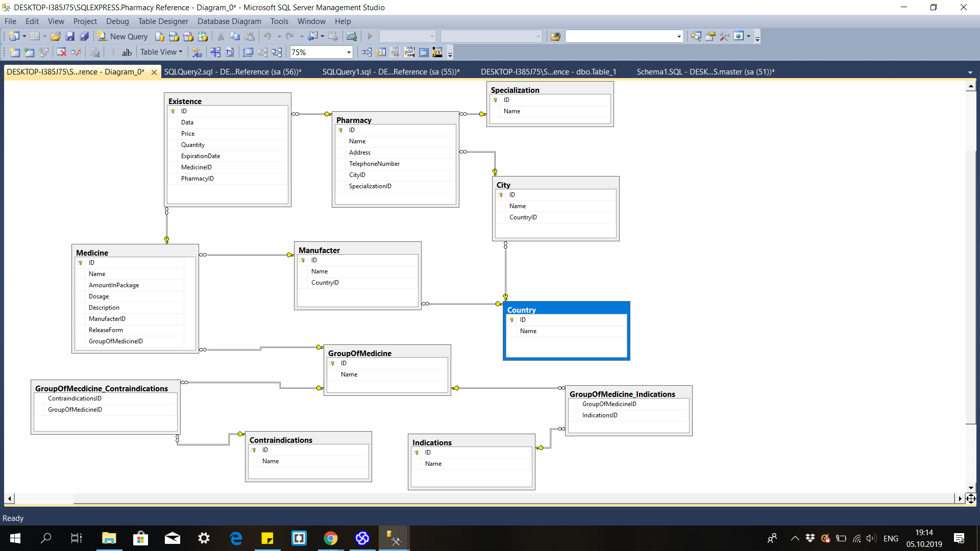Open Properties Window via wrench icon
980x551 pixels.
tap(724, 36)
